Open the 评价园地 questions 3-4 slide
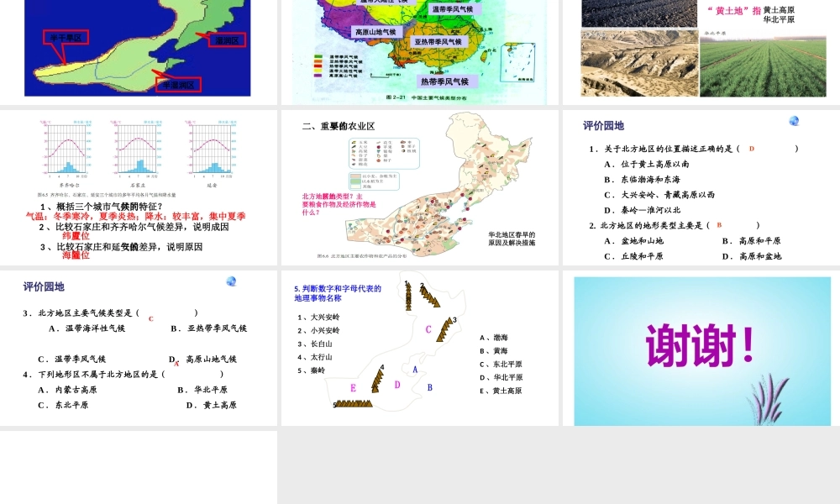This screenshot has height=504, width=840. click(139, 348)
